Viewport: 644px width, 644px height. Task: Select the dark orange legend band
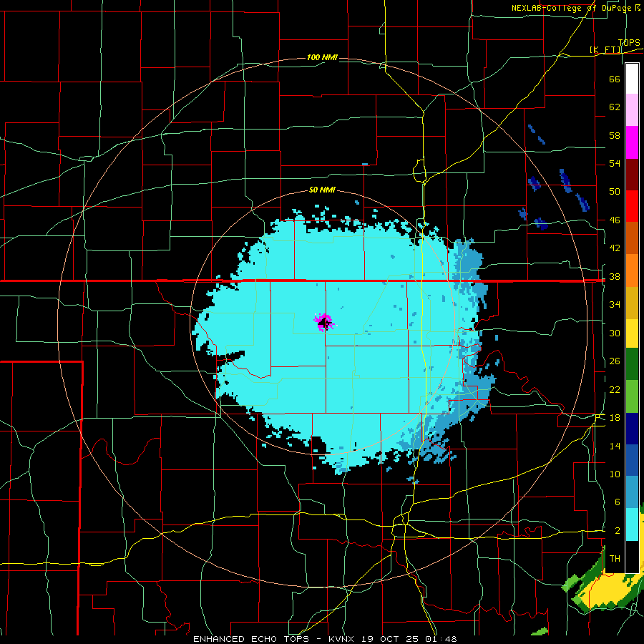(632, 238)
